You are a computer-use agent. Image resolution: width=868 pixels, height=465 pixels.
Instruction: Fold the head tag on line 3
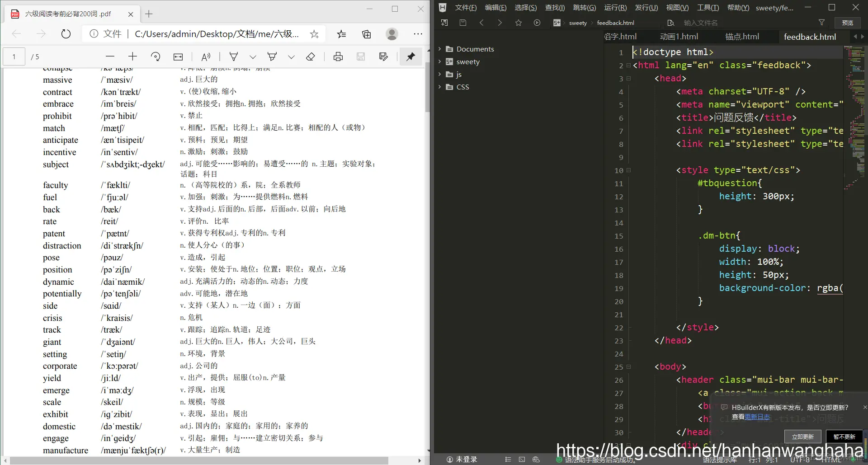(x=628, y=79)
